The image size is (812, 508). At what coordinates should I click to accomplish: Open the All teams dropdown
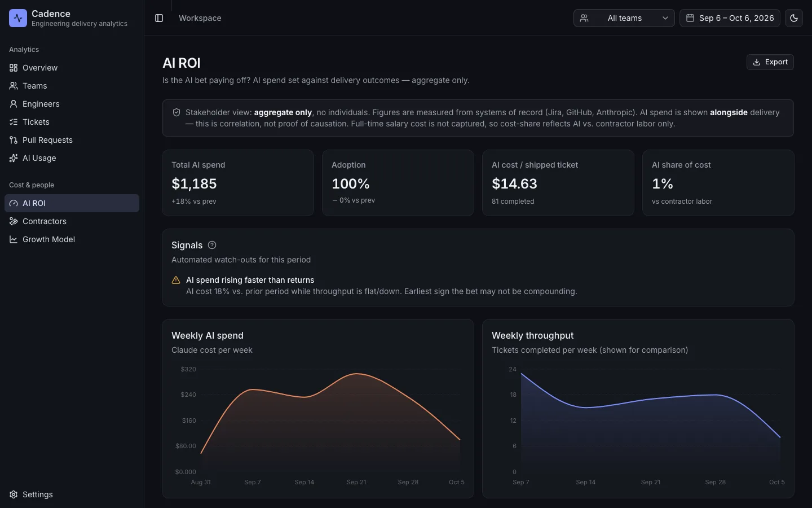[624, 18]
